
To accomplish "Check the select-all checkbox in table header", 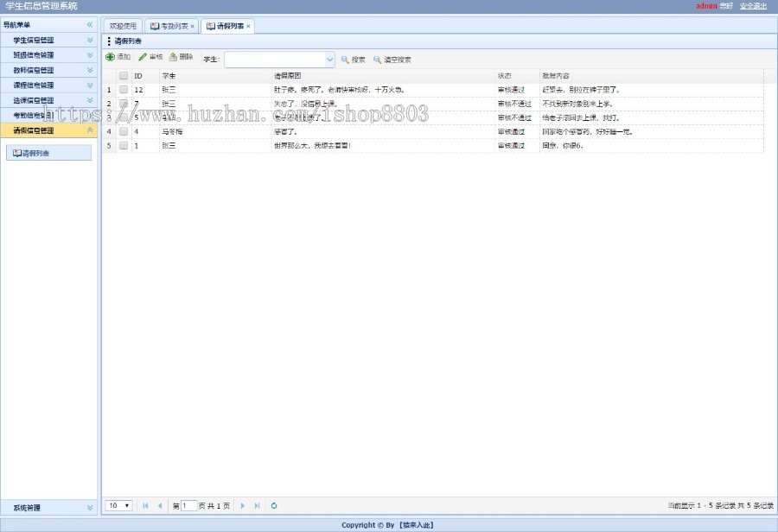I will (x=122, y=75).
